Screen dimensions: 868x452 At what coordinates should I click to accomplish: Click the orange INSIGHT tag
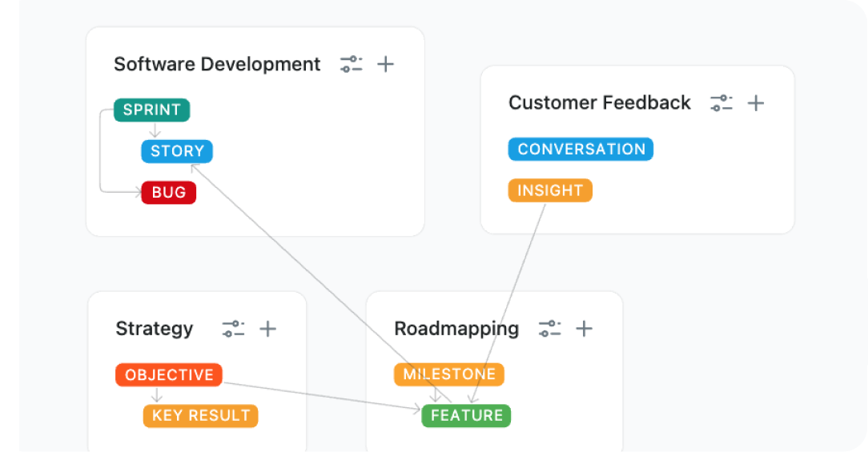pos(550,190)
